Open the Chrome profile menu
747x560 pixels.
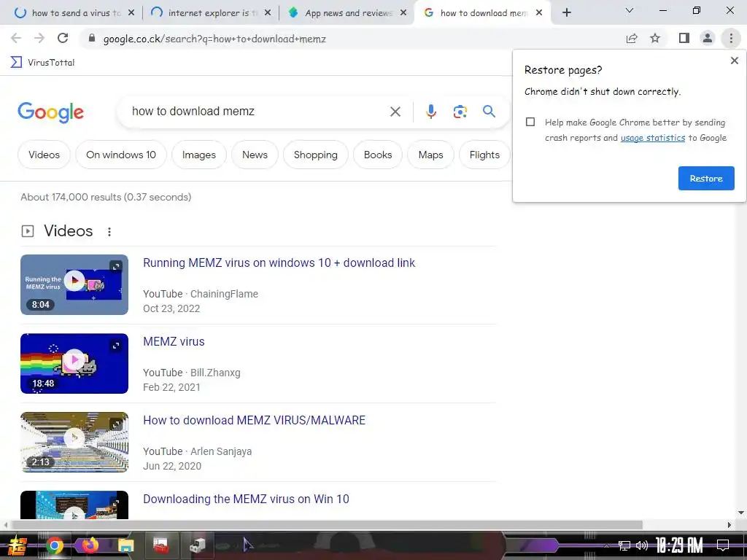[708, 38]
